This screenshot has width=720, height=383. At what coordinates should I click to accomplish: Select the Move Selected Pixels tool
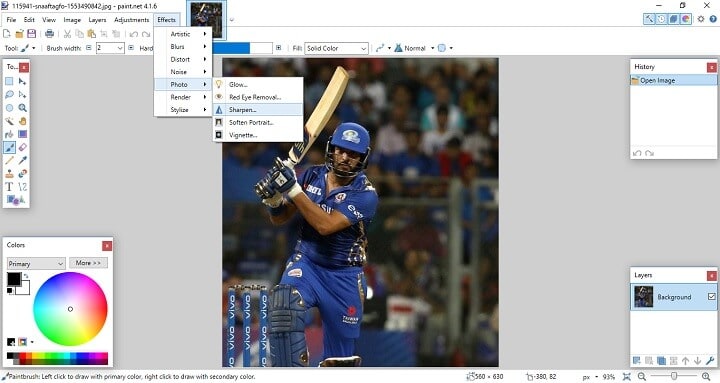click(22, 81)
